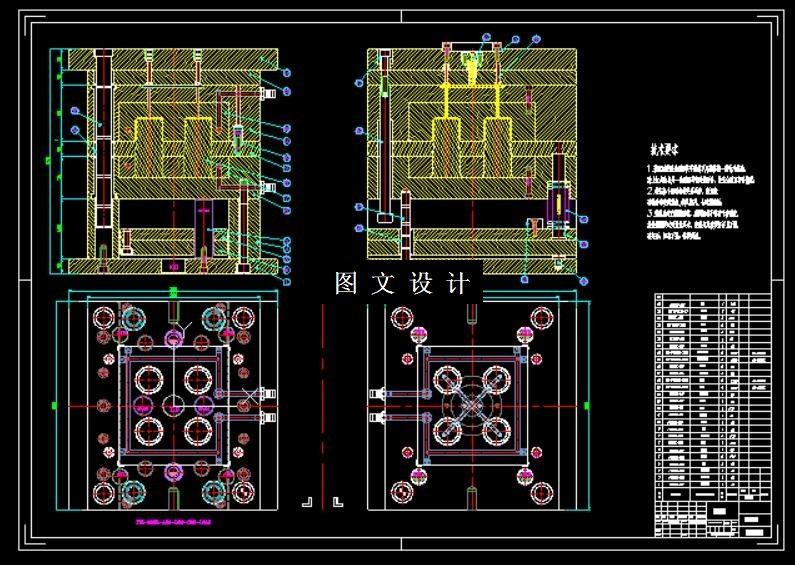Select the upper-left front section view of the mold

tap(172, 161)
